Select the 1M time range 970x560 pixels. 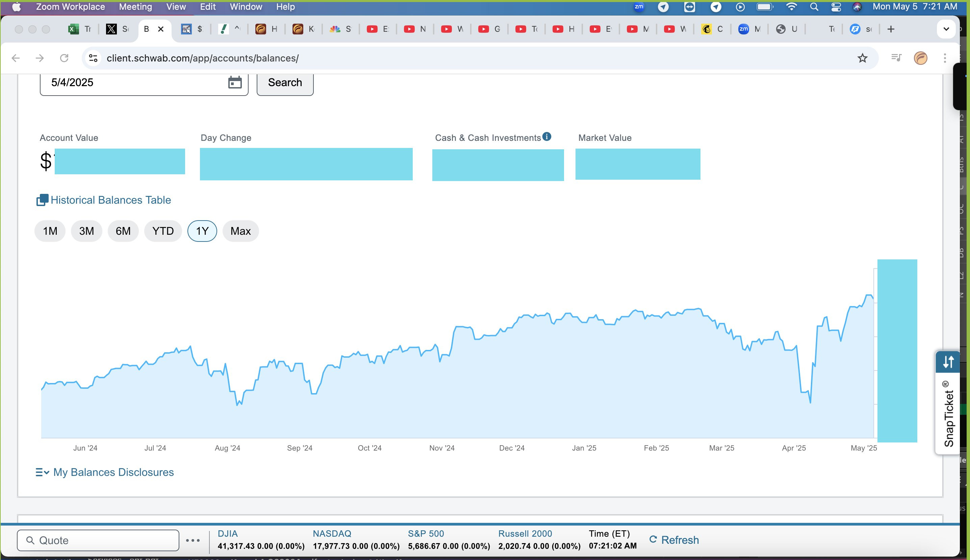click(x=50, y=231)
